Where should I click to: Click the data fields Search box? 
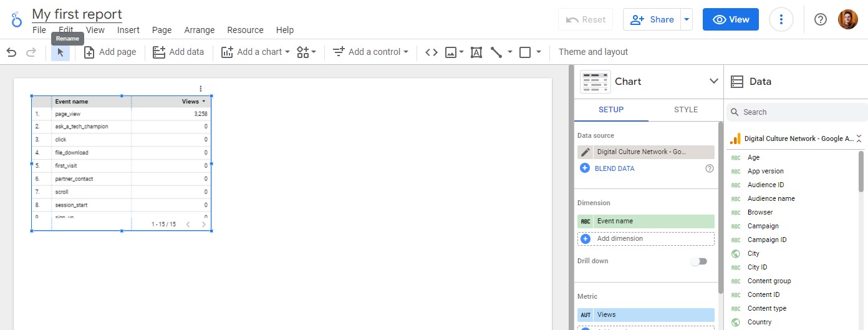pos(797,112)
